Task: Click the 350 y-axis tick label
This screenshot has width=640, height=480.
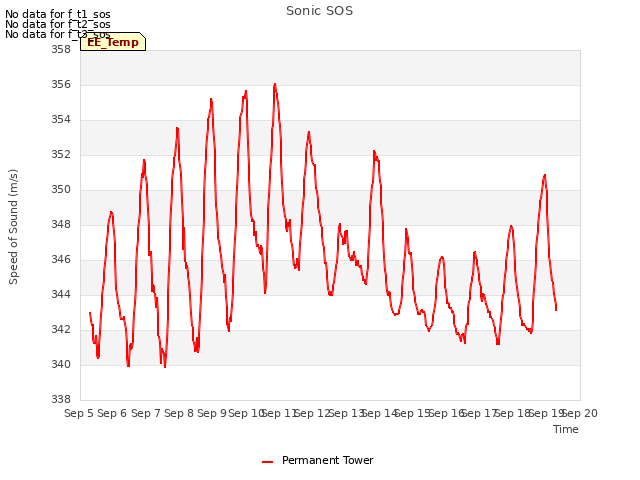Action: pyautogui.click(x=61, y=189)
